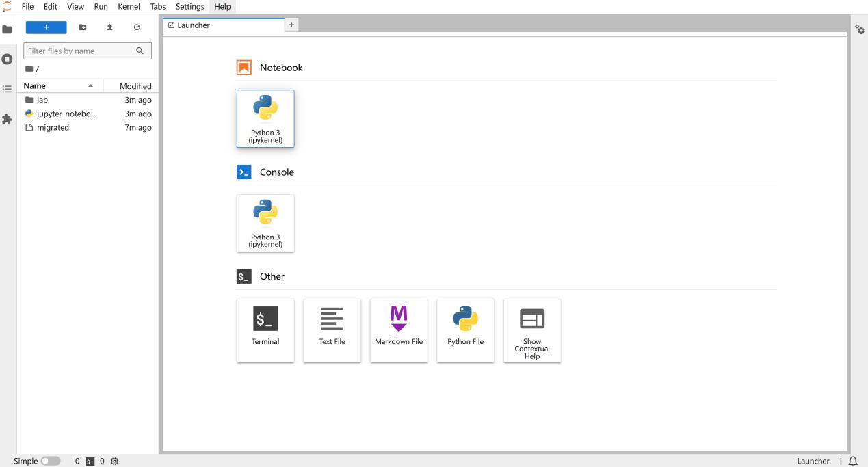The width and height of the screenshot is (868, 467).
Task: Open the Table of Contents sidebar icon
Action: tap(8, 89)
